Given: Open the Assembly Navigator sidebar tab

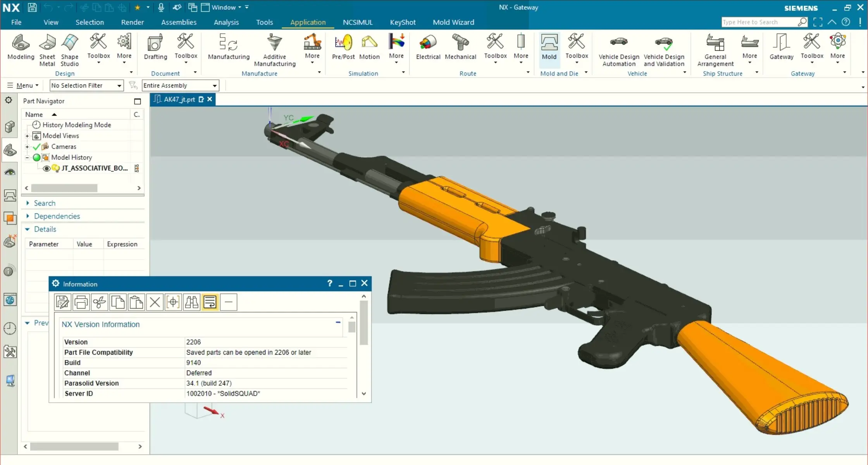Looking at the screenshot, I should pyautogui.click(x=10, y=127).
